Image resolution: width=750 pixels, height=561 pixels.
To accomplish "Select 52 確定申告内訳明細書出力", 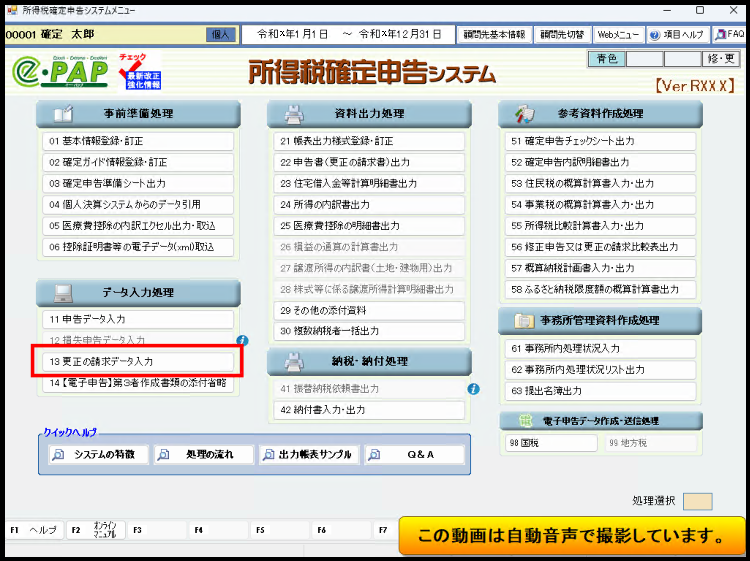I will pyautogui.click(x=600, y=163).
